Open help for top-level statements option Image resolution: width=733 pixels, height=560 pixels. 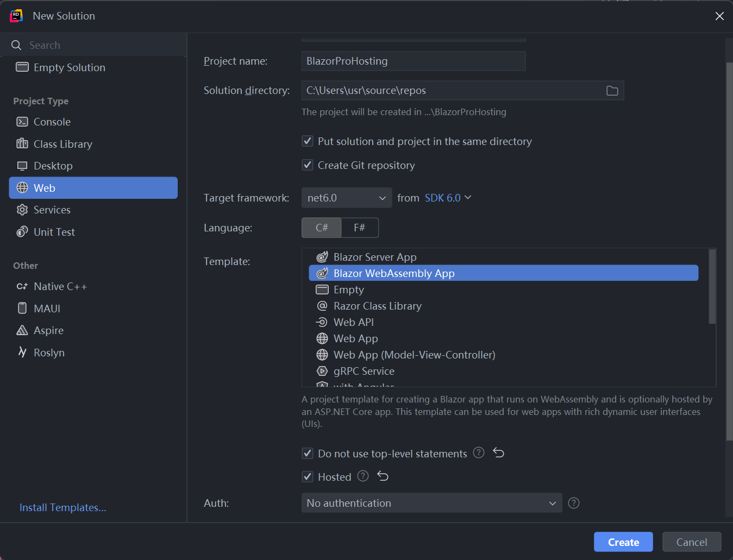[x=479, y=452]
